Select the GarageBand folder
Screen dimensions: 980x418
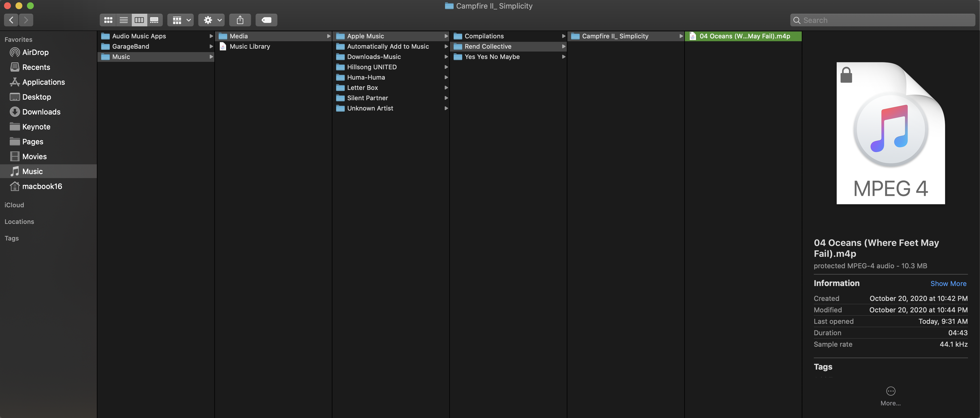(130, 46)
